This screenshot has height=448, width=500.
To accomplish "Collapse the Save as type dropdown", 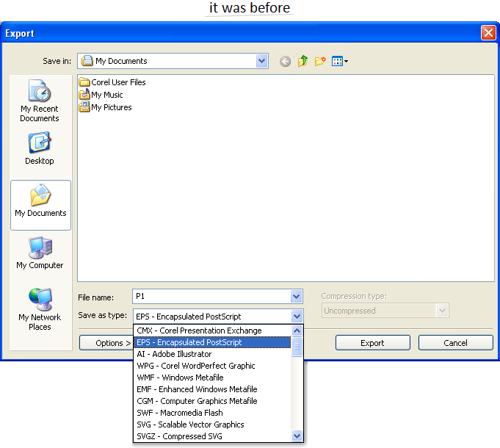I will point(297,316).
